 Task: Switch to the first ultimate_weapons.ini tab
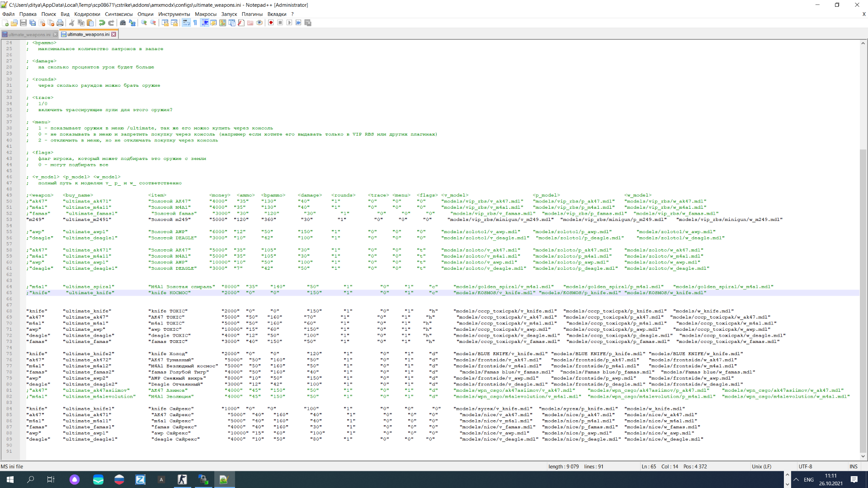(x=29, y=34)
